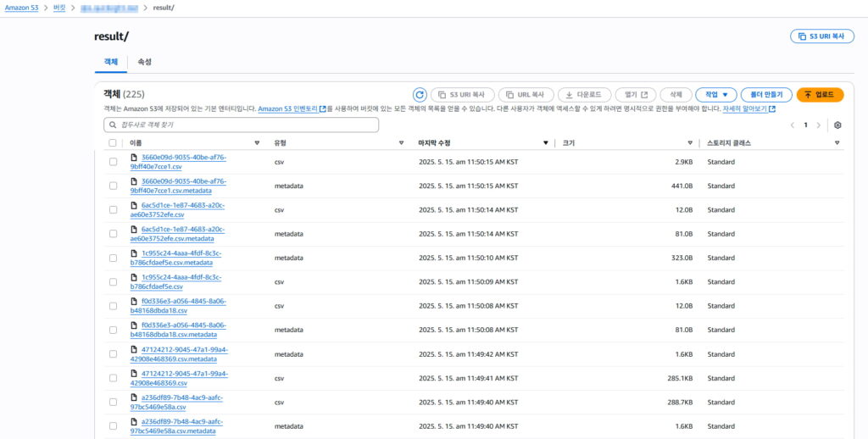Sort by the 이름 column arrow
The height and width of the screenshot is (439, 868).
pyautogui.click(x=257, y=143)
